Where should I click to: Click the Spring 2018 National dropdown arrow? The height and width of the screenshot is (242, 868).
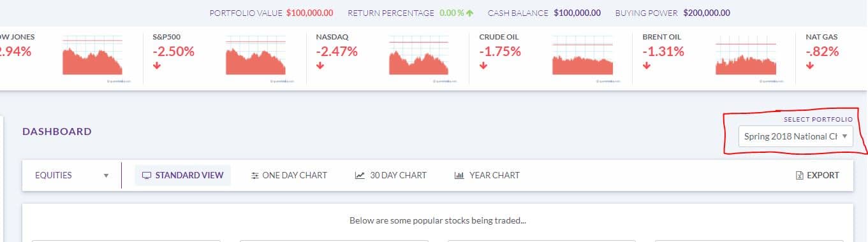click(x=844, y=136)
